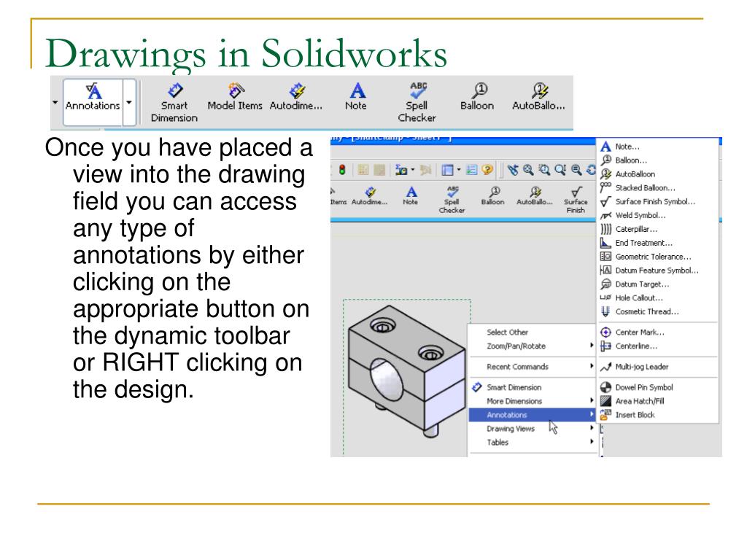Click the checklist Options icon
This screenshot has height=560, width=747.
click(472, 169)
